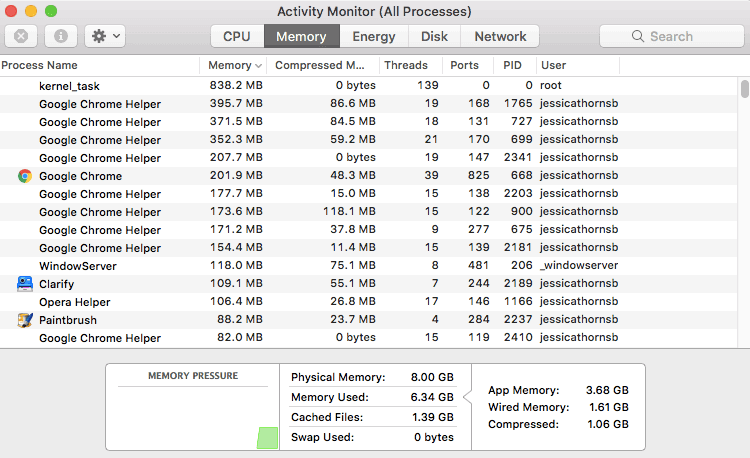Select the Clarify process name
750x458 pixels.
coord(56,284)
